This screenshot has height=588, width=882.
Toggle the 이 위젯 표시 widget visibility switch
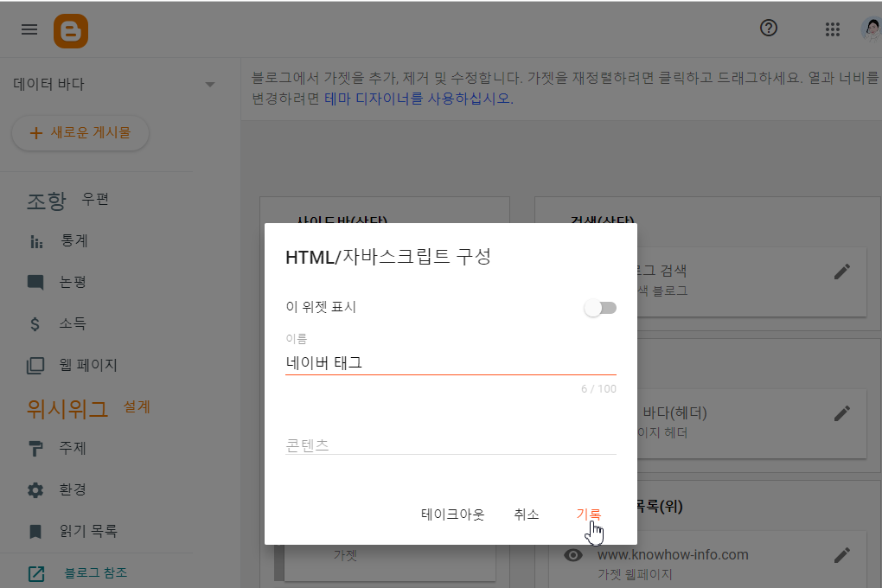(600, 307)
